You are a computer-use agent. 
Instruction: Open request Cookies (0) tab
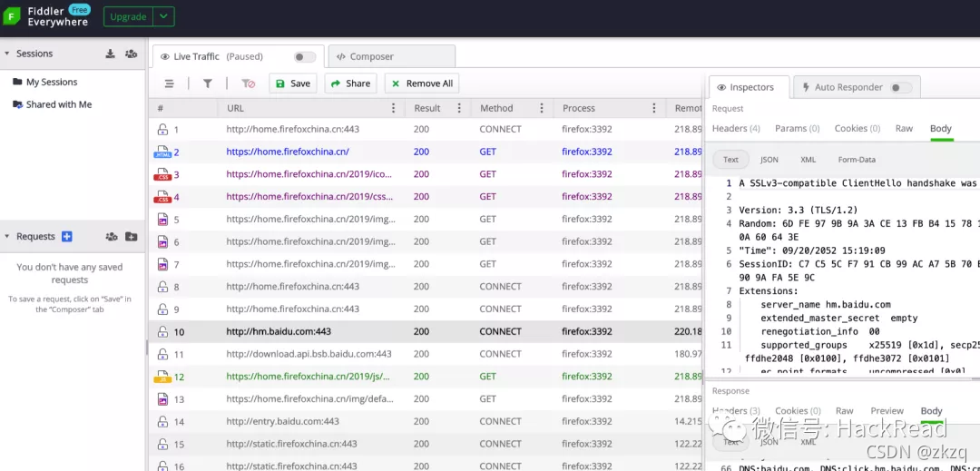(857, 128)
